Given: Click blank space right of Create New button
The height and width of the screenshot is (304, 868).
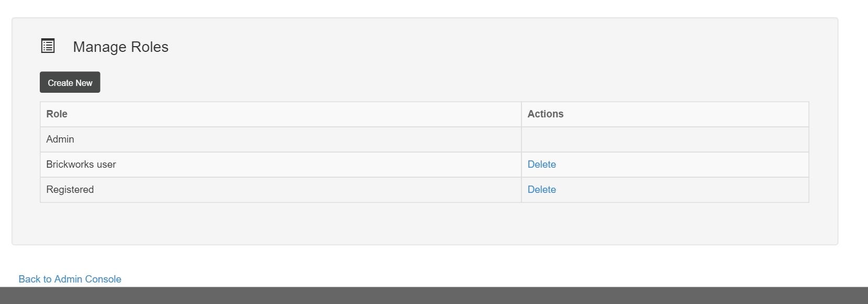Looking at the screenshot, I should [454, 82].
